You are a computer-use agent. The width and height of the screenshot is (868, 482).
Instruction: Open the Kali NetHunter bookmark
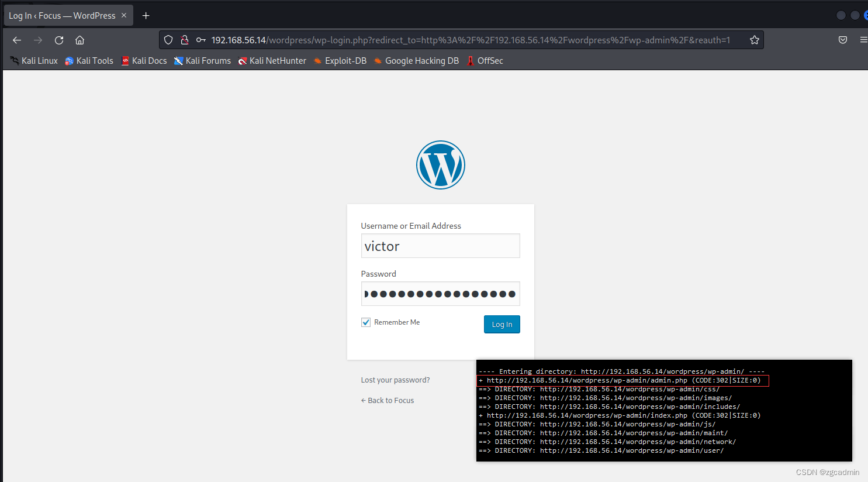[272, 61]
